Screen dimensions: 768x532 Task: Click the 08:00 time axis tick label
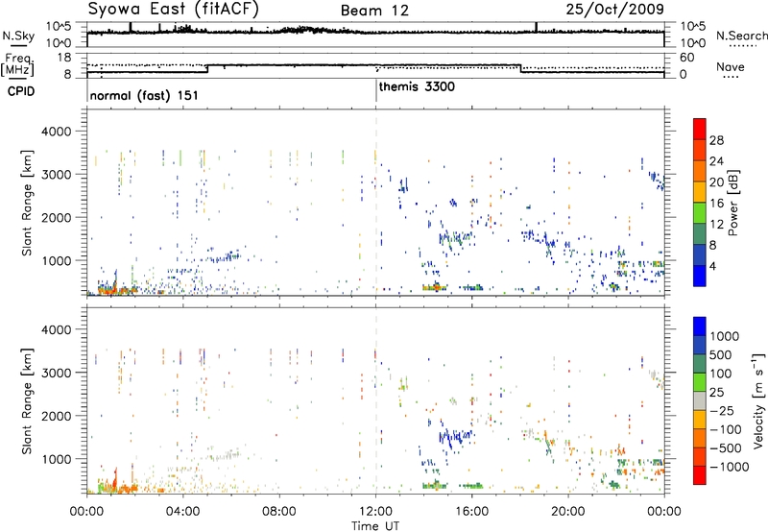[x=279, y=512]
